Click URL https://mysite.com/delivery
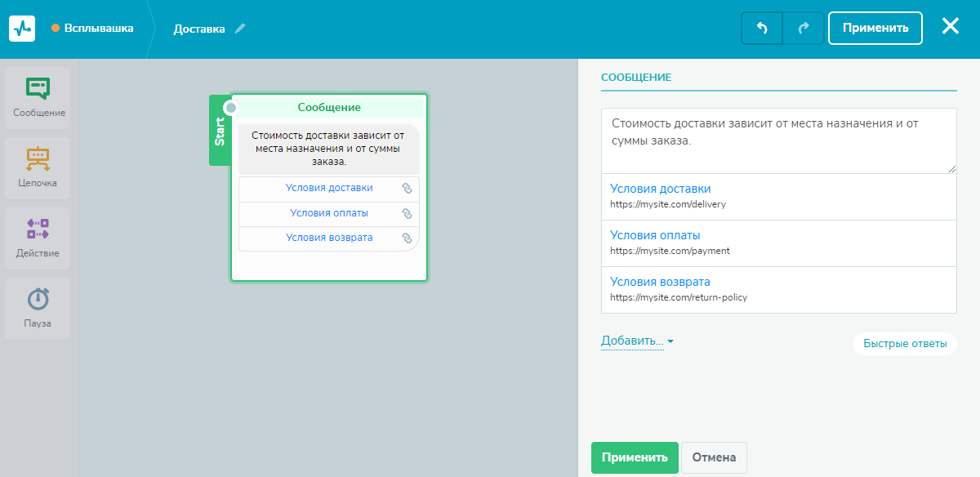The width and height of the screenshot is (980, 477). pos(668,204)
